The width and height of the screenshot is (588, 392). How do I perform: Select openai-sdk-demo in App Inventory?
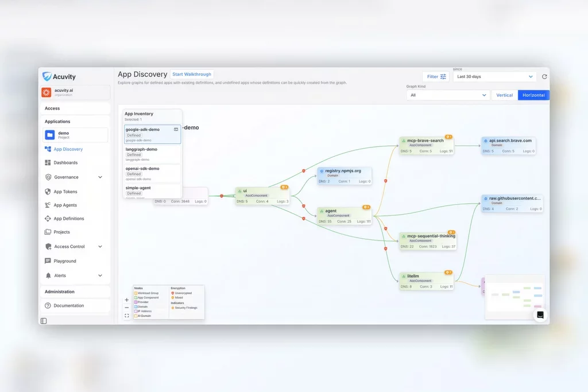(x=152, y=173)
